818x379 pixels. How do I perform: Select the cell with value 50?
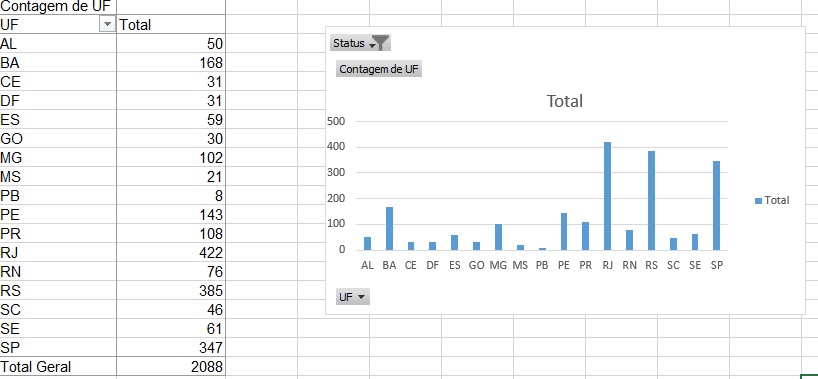(x=171, y=44)
